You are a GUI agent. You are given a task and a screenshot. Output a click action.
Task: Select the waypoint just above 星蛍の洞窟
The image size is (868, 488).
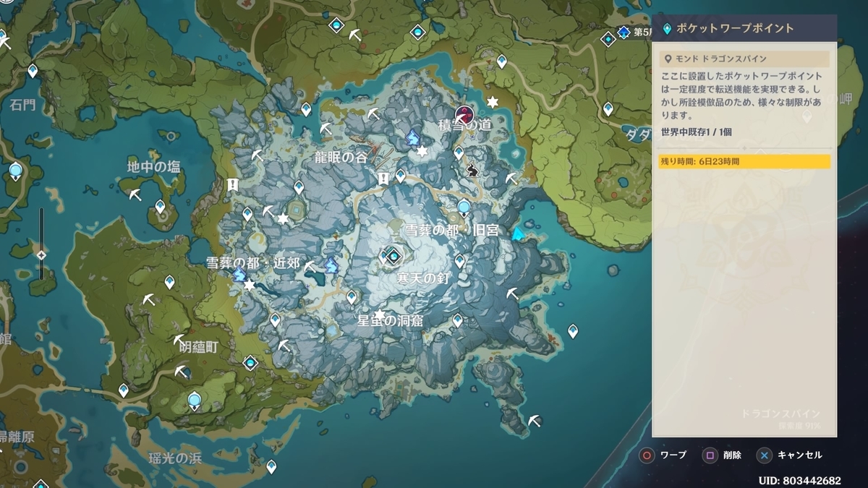pyautogui.click(x=352, y=297)
